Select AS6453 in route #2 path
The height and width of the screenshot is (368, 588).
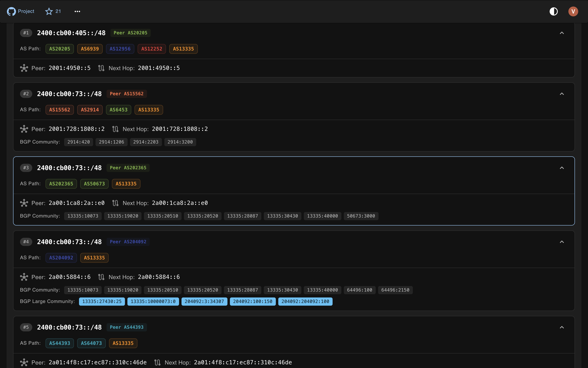point(119,110)
